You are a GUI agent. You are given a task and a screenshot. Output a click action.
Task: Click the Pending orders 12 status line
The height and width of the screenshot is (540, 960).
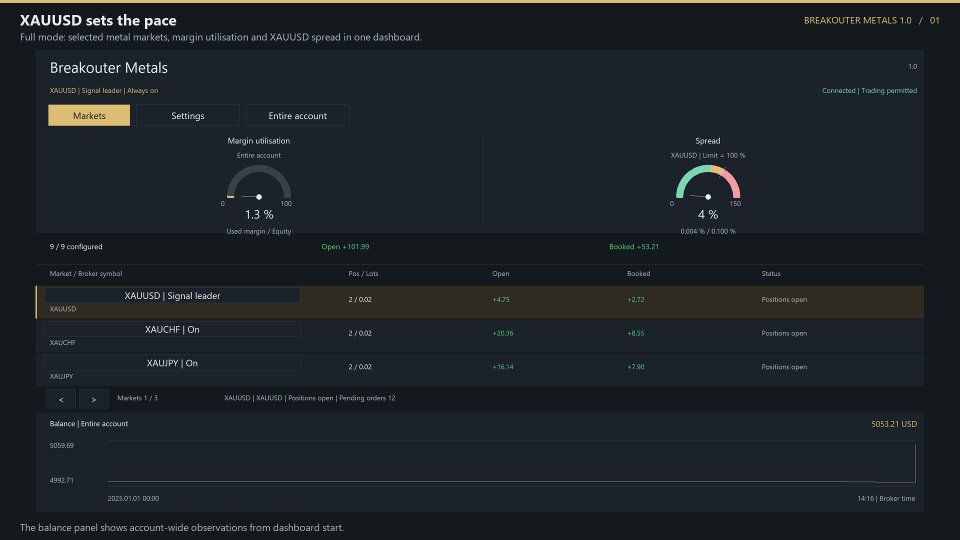pyautogui.click(x=310, y=398)
